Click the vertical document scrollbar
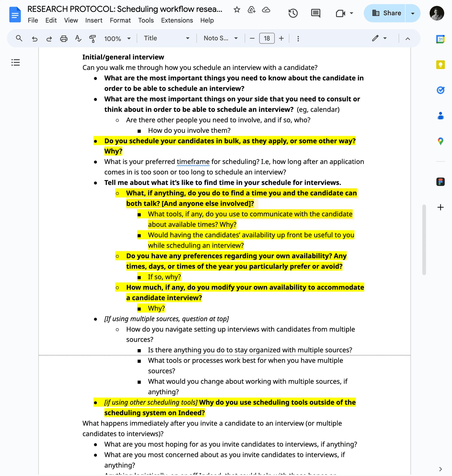 pyautogui.click(x=424, y=240)
